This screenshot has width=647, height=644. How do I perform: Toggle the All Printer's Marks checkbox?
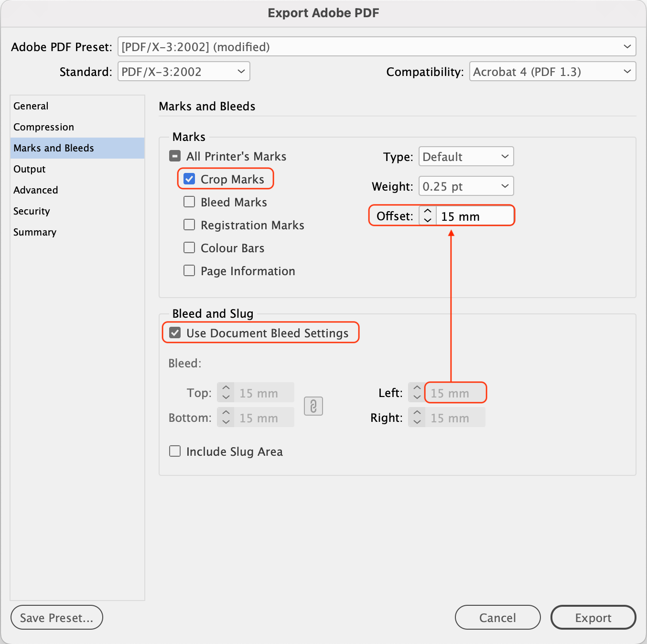[x=175, y=156]
